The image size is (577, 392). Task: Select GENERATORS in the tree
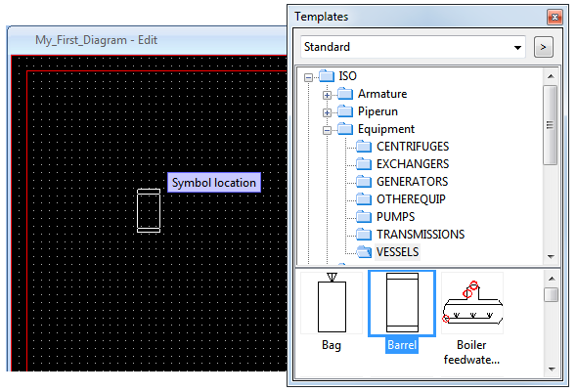412,182
